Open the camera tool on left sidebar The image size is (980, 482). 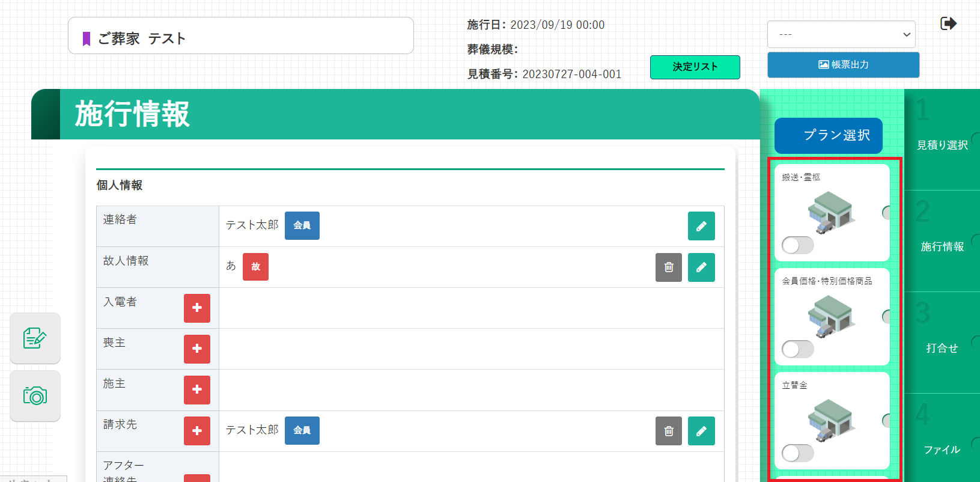coord(35,396)
